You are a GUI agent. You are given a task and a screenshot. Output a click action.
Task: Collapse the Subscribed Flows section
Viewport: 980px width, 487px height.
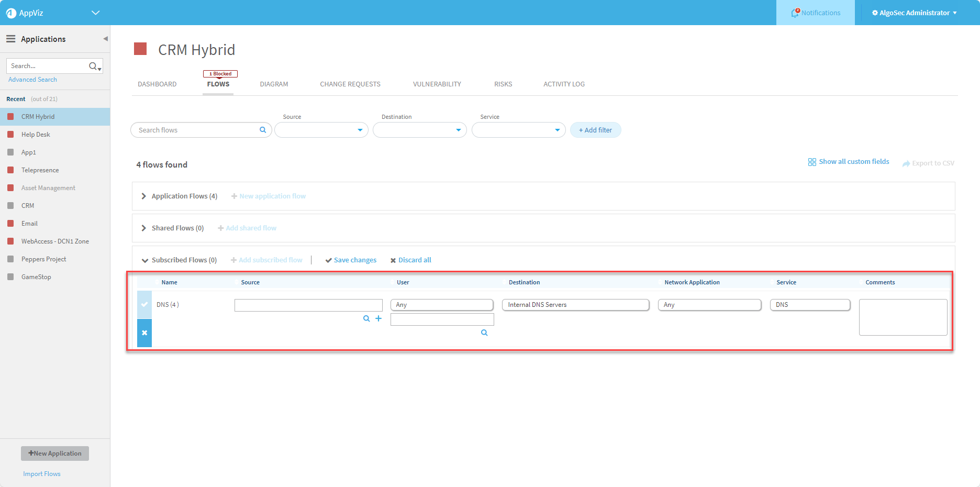point(145,260)
